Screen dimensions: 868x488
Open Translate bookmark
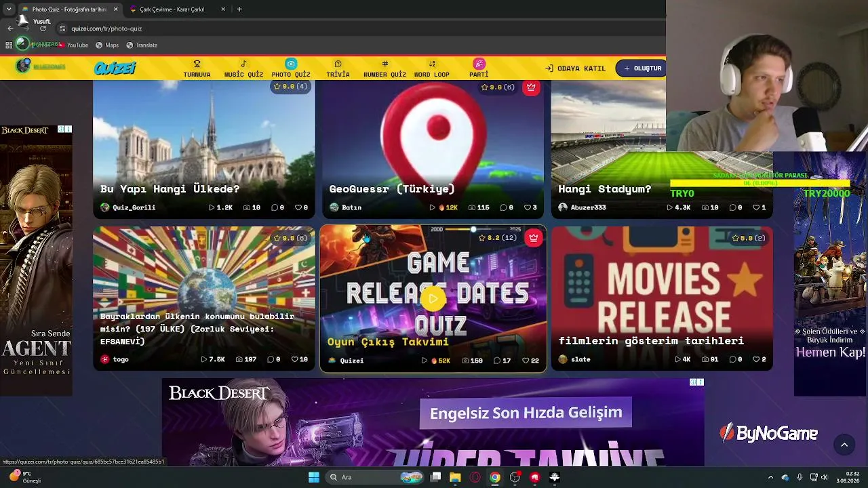point(142,45)
